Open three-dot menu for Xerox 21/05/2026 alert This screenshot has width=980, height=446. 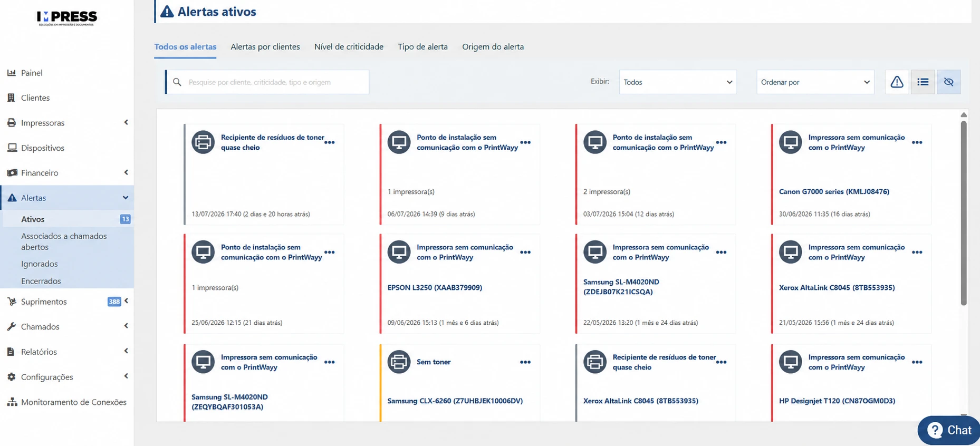[x=917, y=253]
